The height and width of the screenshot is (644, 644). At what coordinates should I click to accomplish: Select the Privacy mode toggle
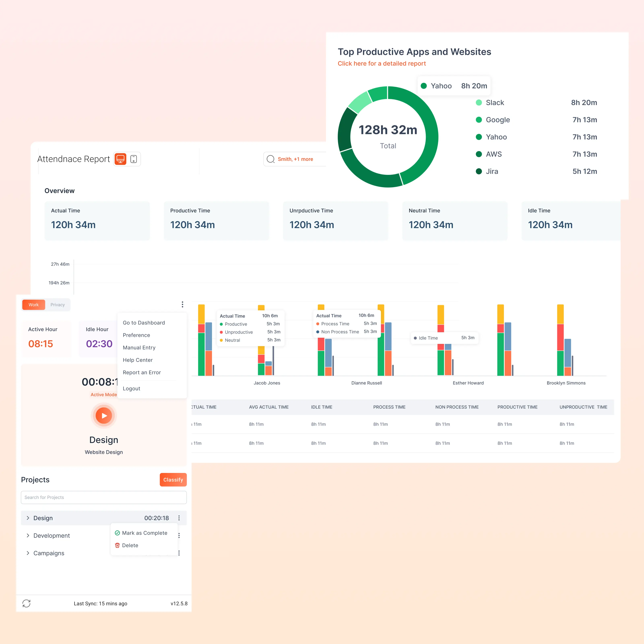tap(58, 305)
